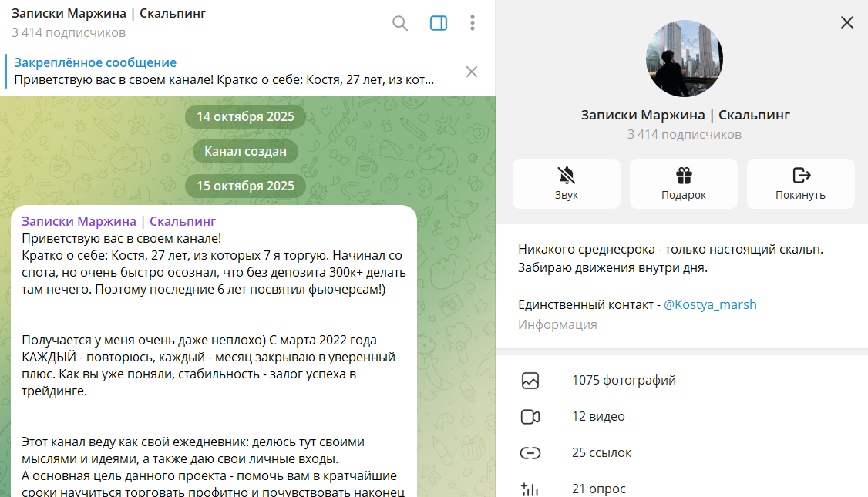Click the video camera icon
Image resolution: width=868 pixels, height=497 pixels.
point(530,417)
